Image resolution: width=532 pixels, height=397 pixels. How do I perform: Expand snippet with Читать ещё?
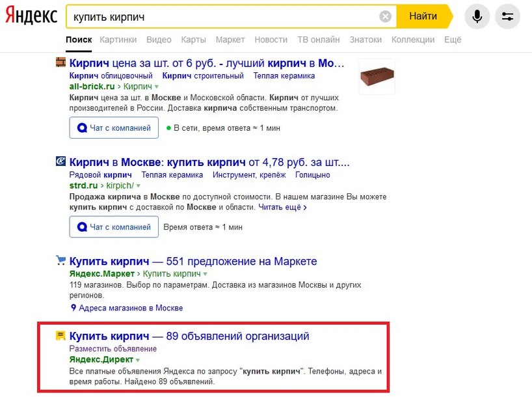click(282, 207)
